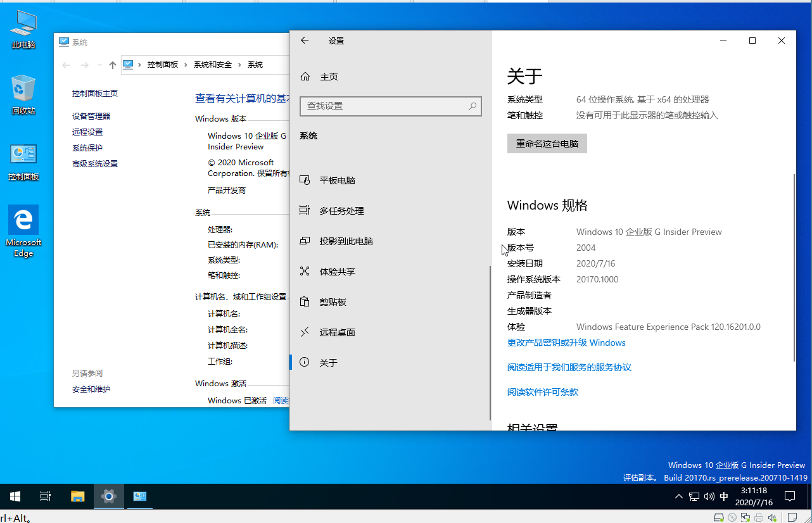Click 阅读适用于我们服务的服务协议 link

coord(569,367)
